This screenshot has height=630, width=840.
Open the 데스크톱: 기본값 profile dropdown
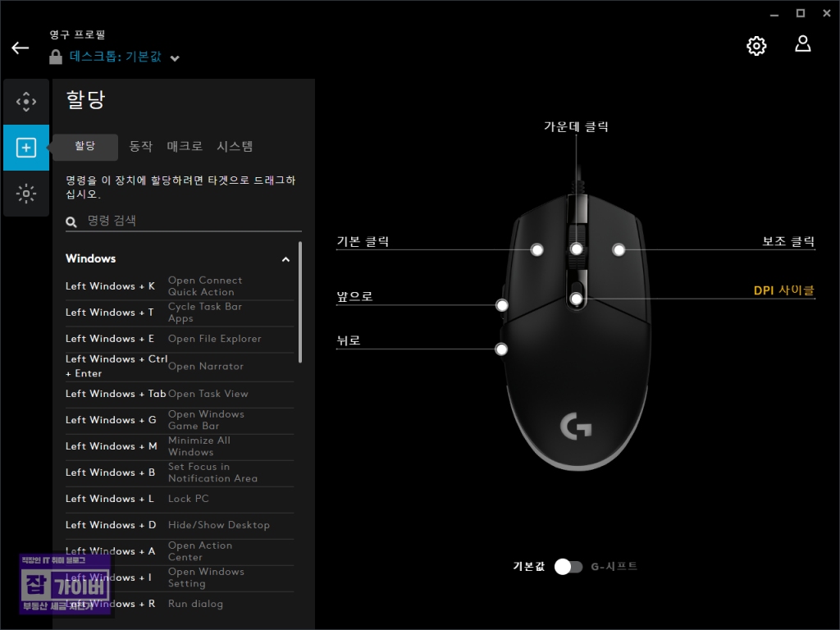tap(125, 57)
